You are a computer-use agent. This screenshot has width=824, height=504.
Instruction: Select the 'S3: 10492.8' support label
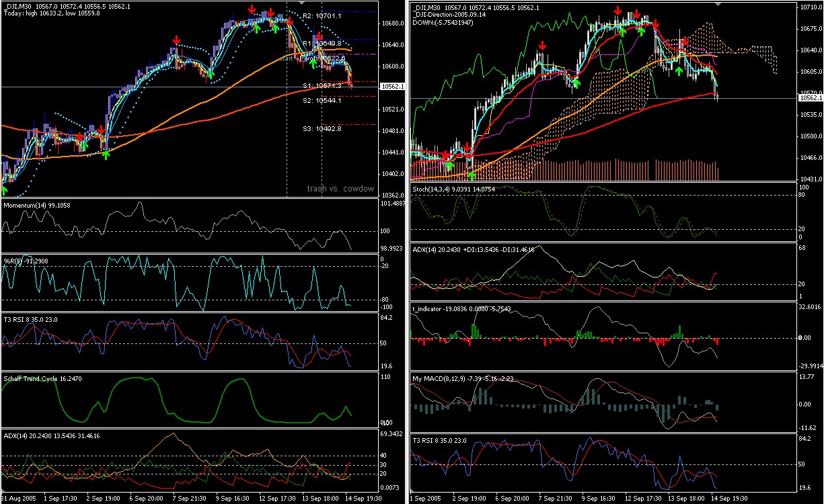click(322, 128)
